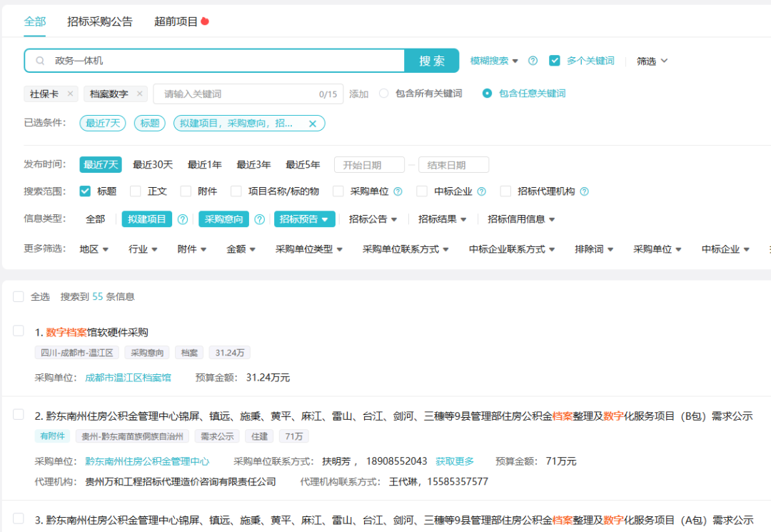Select 包含所有关键词 radio option
771x532 pixels.
click(x=384, y=94)
